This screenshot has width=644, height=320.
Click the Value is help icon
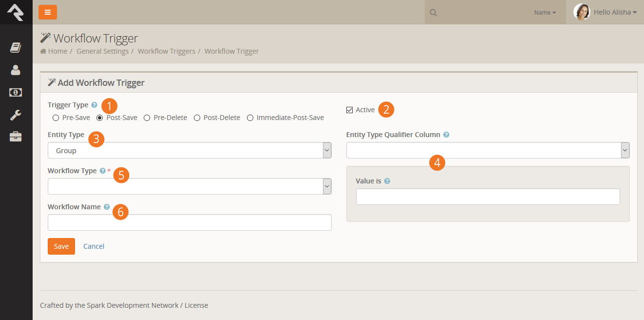[x=387, y=181]
